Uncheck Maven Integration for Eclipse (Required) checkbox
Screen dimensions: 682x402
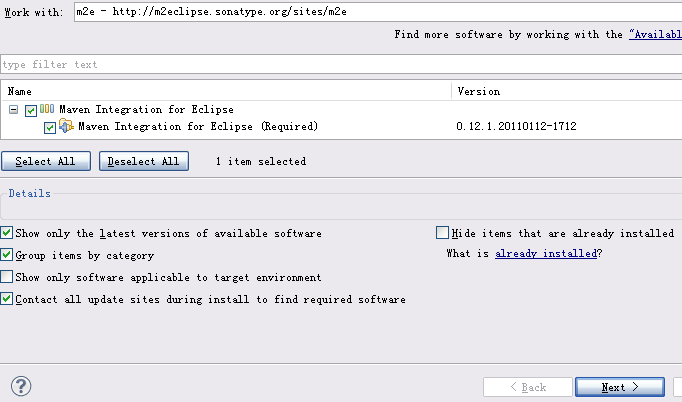50,128
